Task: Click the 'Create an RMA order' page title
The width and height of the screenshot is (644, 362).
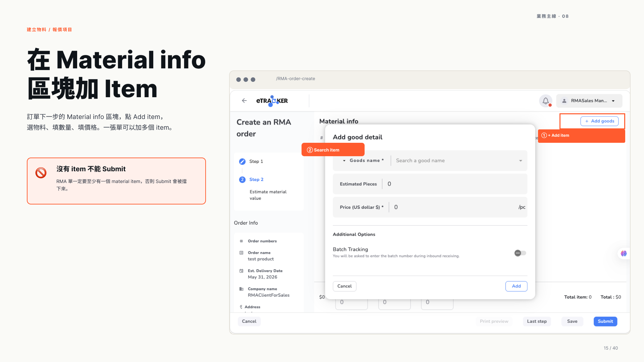Action: [264, 128]
